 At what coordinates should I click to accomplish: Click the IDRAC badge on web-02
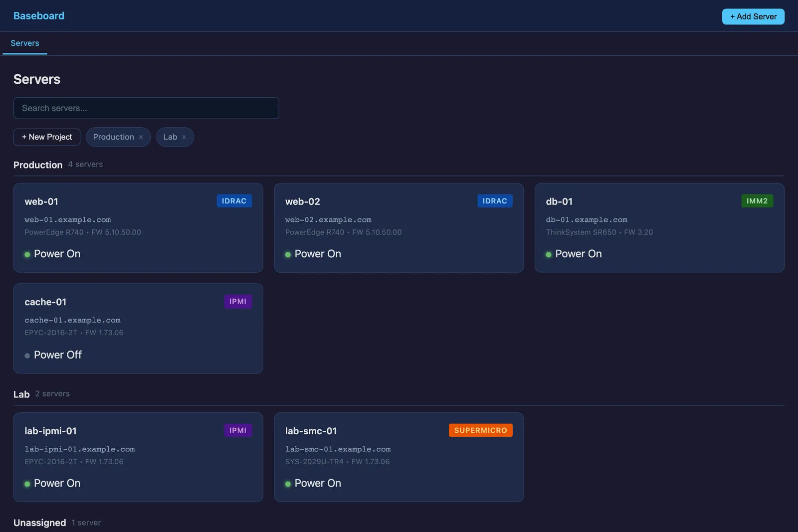495,201
